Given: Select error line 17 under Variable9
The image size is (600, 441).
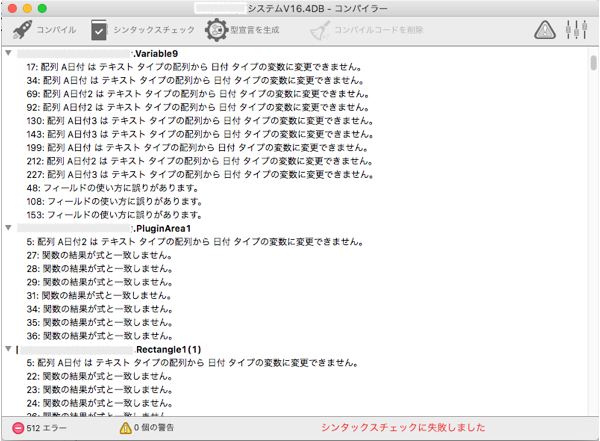Looking at the screenshot, I should click(194, 67).
